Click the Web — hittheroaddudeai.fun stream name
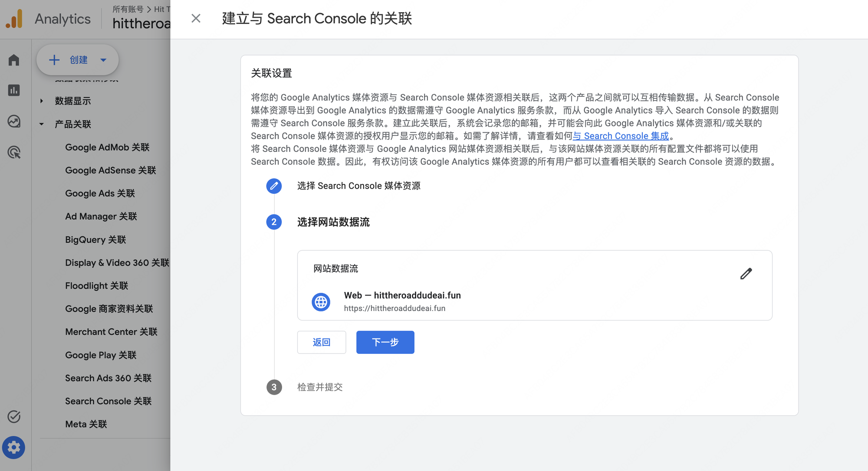This screenshot has width=868, height=471. 402,295
